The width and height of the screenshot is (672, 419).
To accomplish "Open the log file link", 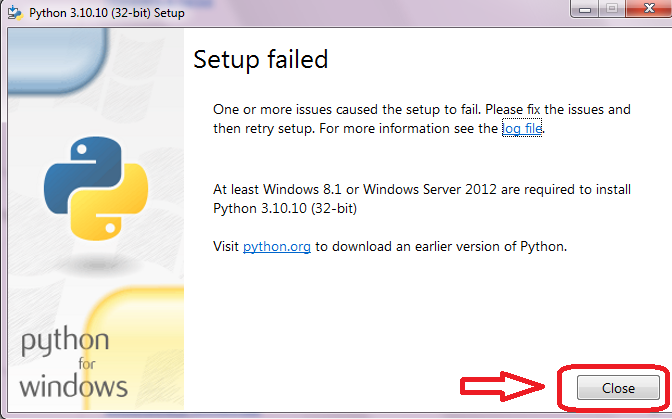I will [521, 128].
